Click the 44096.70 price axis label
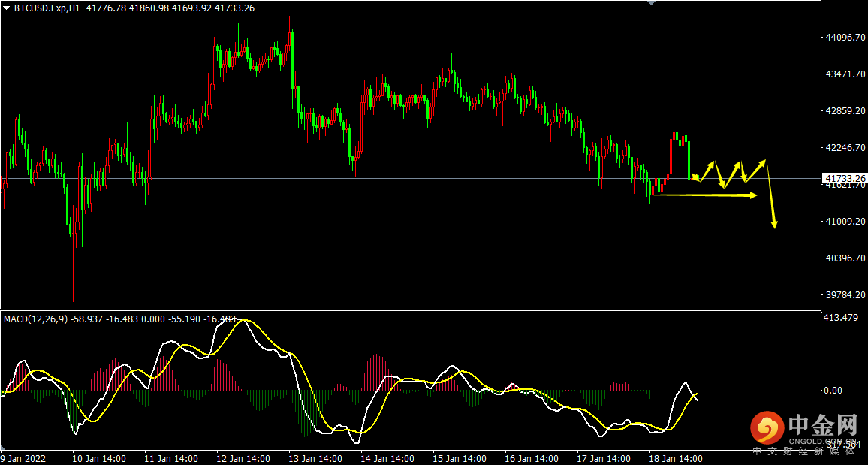Image resolution: width=868 pixels, height=465 pixels. coord(845,37)
